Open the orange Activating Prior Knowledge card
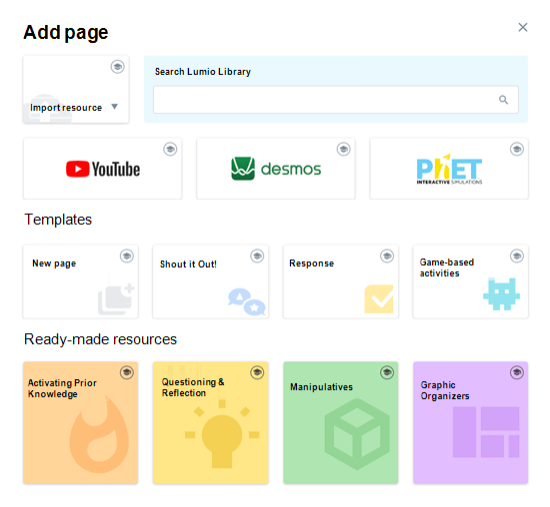Screen dimensions: 550x507 tap(81, 423)
